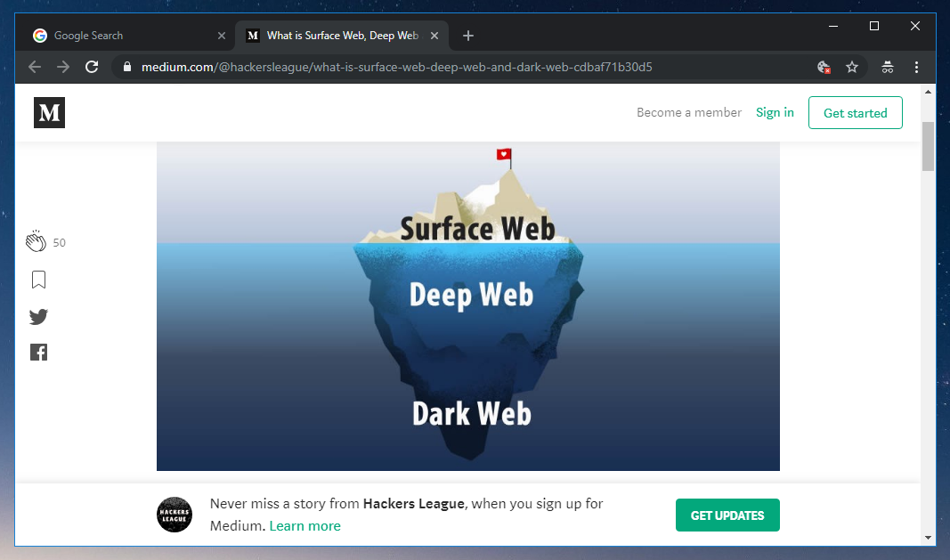The width and height of the screenshot is (950, 560).
Task: Click the address bar URL
Action: pos(397,67)
